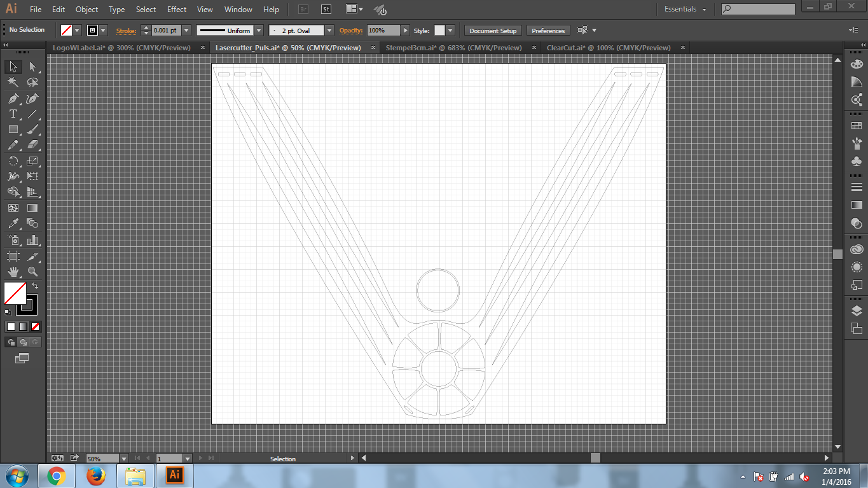868x488 pixels.
Task: Click the Fill box in tools panel
Action: point(15,293)
